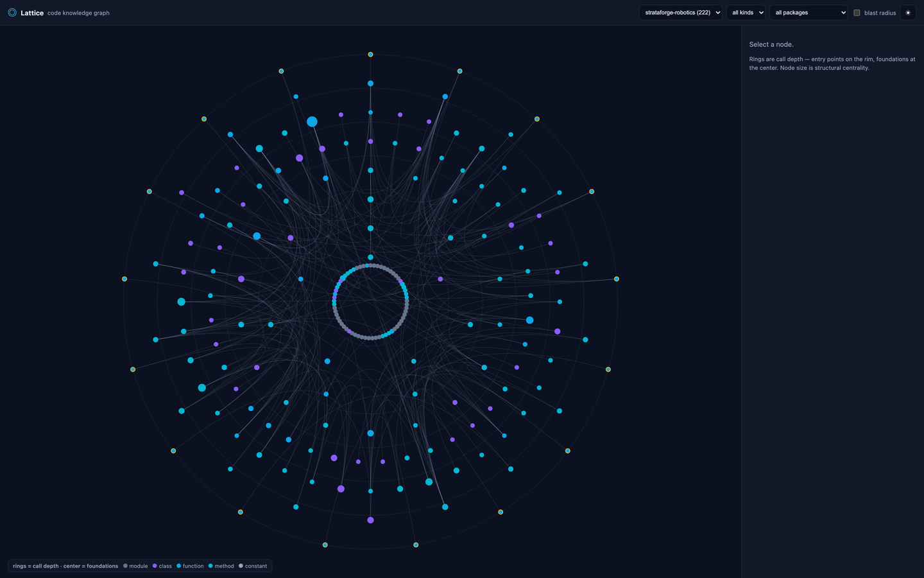
Task: Click the class legend entry
Action: [x=162, y=566]
